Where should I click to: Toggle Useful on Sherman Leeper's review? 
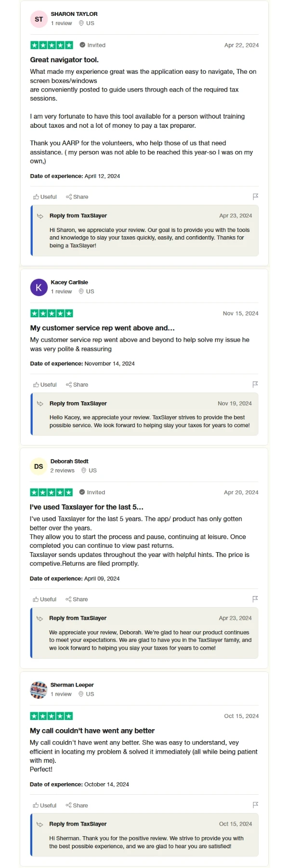coord(44,805)
